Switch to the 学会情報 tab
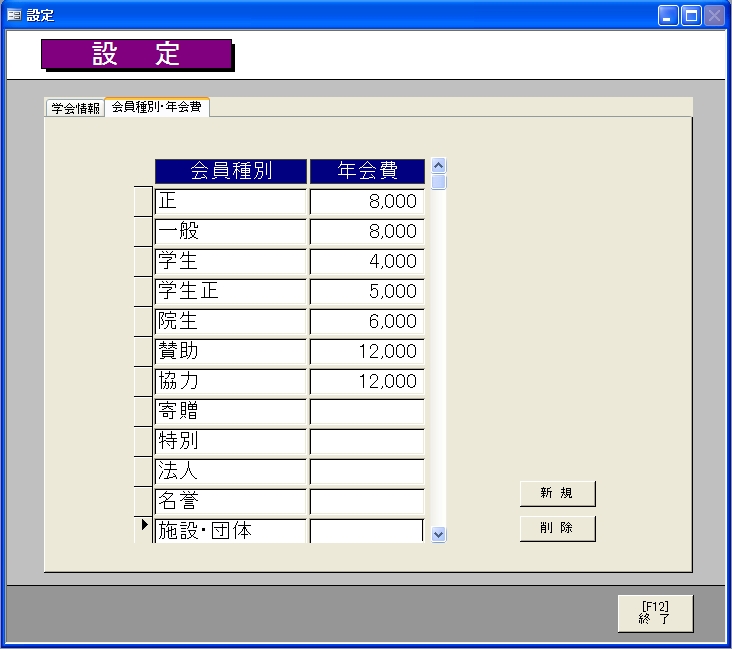732x649 pixels. [75, 108]
